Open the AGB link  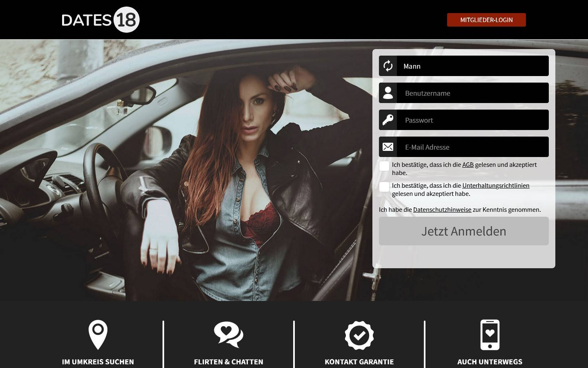[468, 165]
